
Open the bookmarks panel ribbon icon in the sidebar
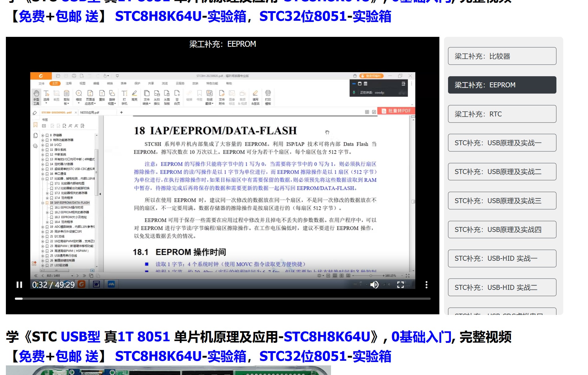[x=35, y=125]
